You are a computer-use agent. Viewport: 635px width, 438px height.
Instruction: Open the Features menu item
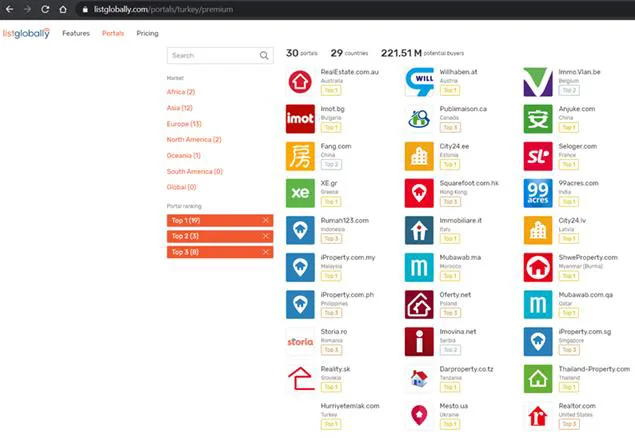pos(76,33)
